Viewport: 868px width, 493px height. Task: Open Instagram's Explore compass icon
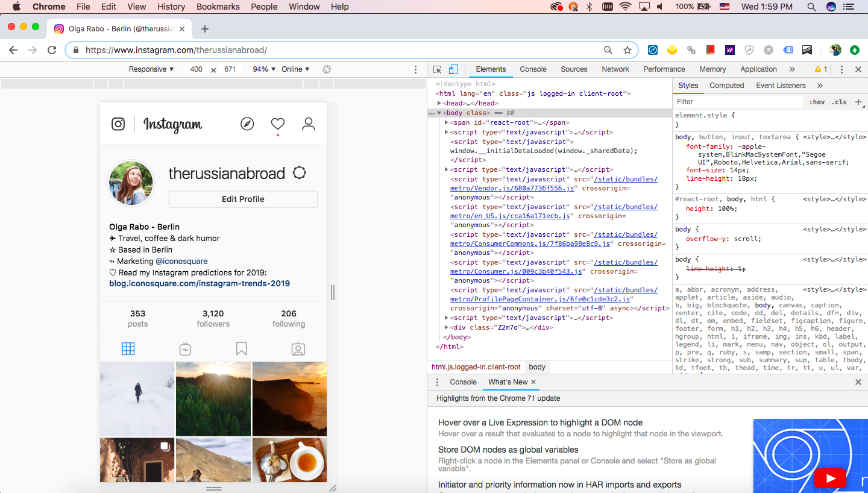247,124
